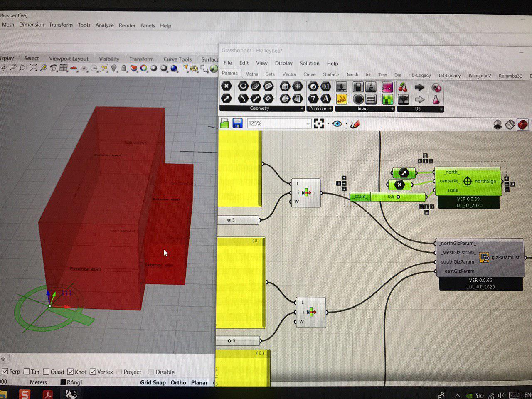The height and width of the screenshot is (399, 532).
Task: Check the Disable osnap checkbox
Action: [x=151, y=372]
